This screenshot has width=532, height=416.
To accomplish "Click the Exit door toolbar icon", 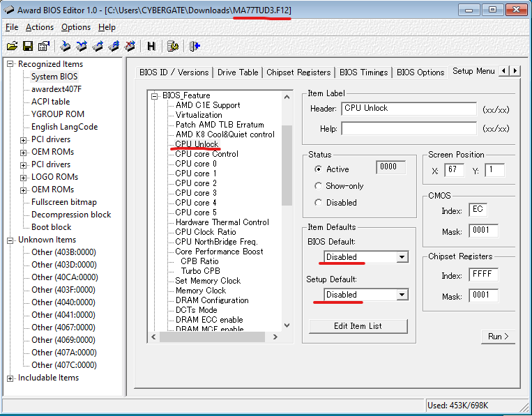I will point(195,46).
